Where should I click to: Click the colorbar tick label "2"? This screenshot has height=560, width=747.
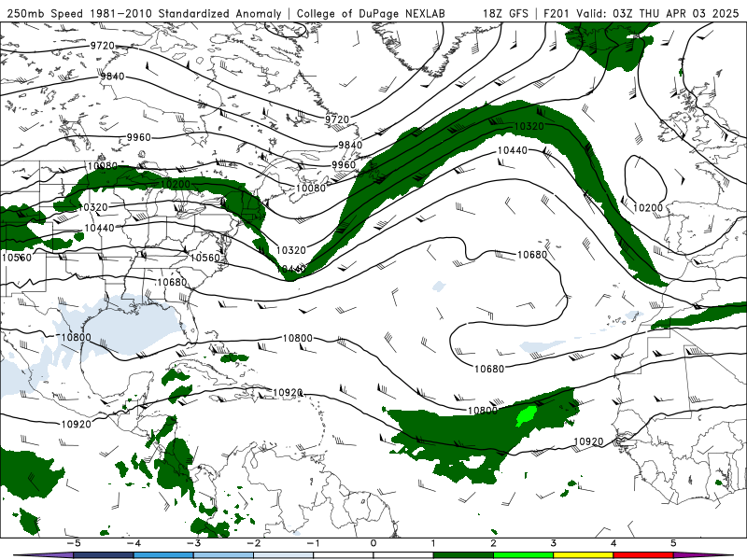[493, 543]
